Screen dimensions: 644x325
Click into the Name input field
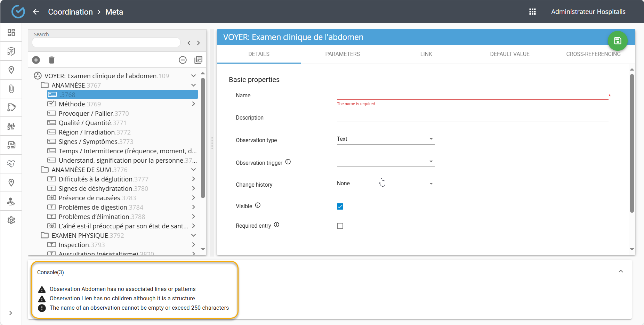click(x=472, y=95)
